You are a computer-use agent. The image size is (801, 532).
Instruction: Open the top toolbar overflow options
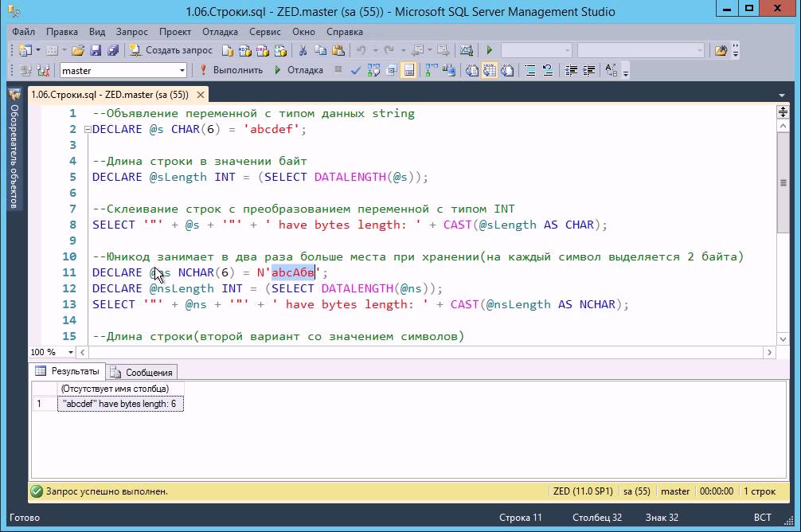[735, 50]
